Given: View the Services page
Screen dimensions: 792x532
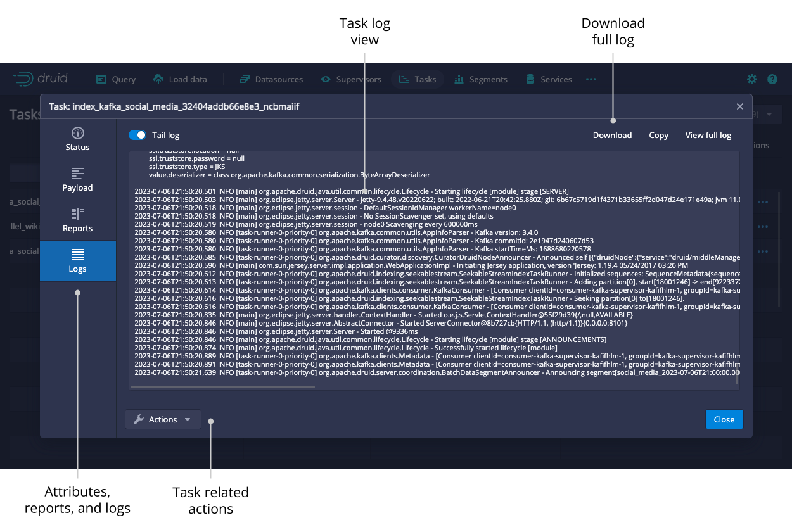Looking at the screenshot, I should (549, 79).
